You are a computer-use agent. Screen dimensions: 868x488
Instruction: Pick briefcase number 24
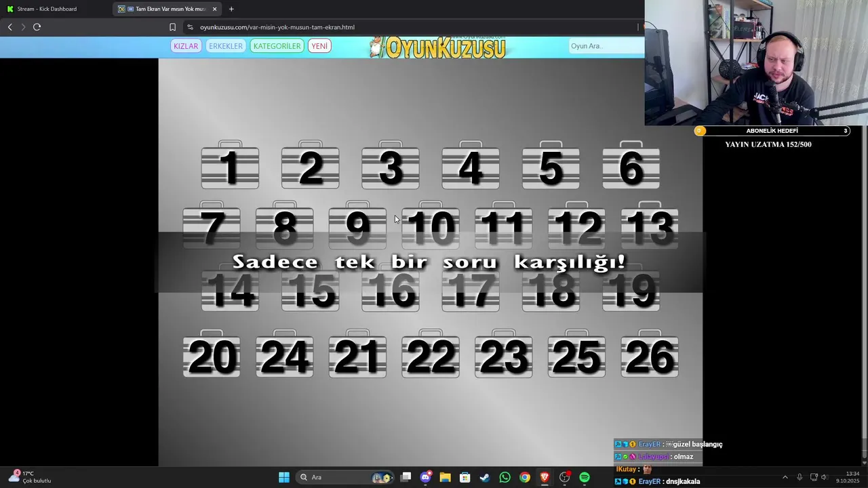click(x=285, y=354)
